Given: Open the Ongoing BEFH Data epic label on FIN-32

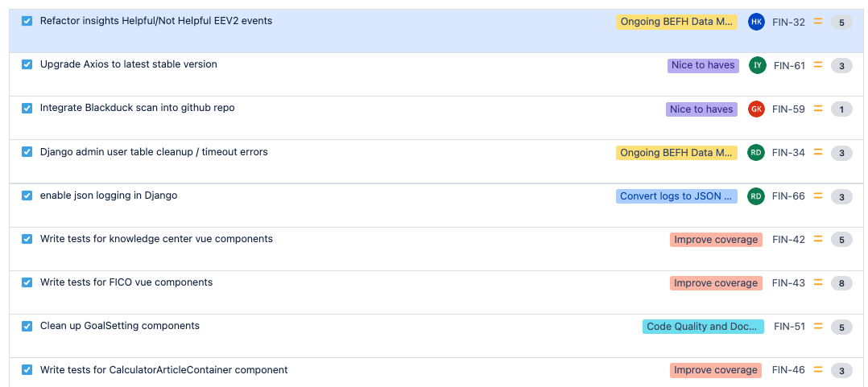Looking at the screenshot, I should click(676, 22).
